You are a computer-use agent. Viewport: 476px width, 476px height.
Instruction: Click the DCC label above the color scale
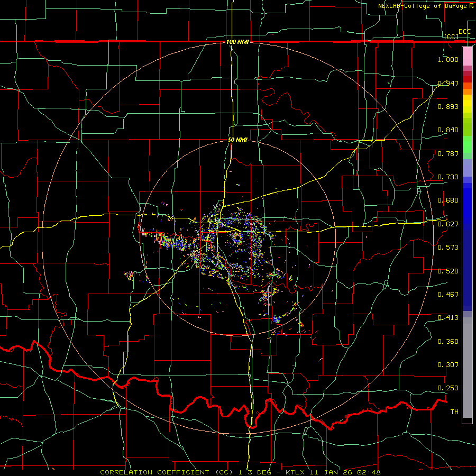coord(464,32)
